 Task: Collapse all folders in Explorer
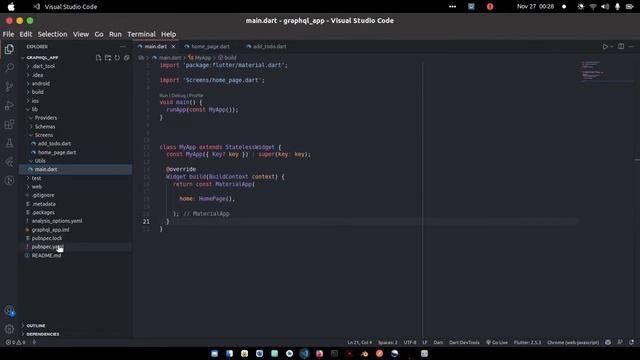[x=127, y=58]
